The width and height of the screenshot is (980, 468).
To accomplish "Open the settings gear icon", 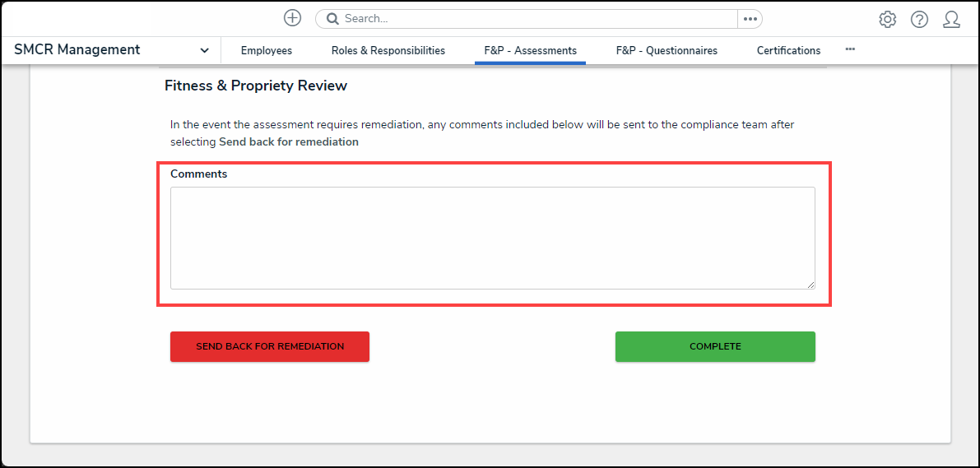I will (x=887, y=20).
